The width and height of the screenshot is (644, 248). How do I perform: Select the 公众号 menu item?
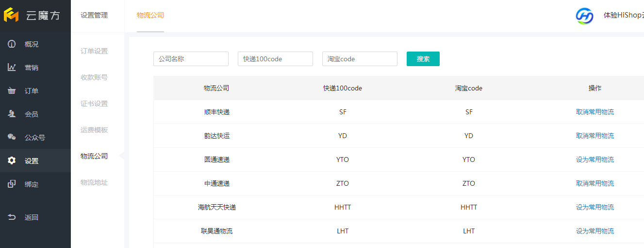point(35,138)
